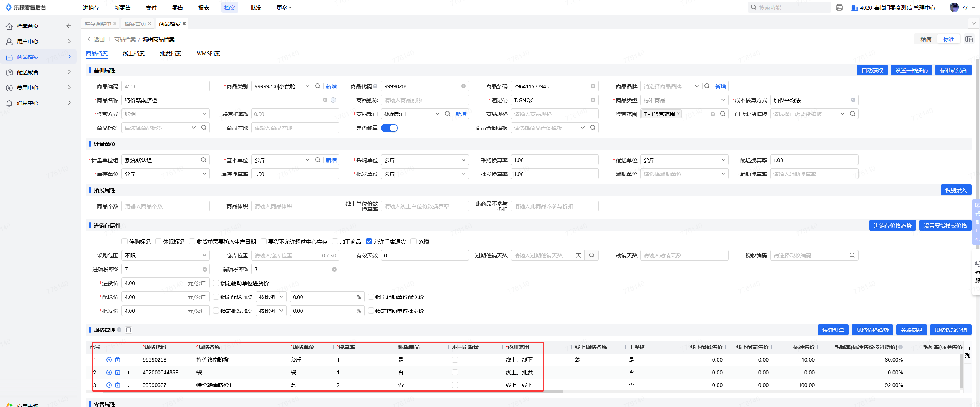Tick the 免税 checkbox
Image resolution: width=980 pixels, height=407 pixels.
coord(414,242)
